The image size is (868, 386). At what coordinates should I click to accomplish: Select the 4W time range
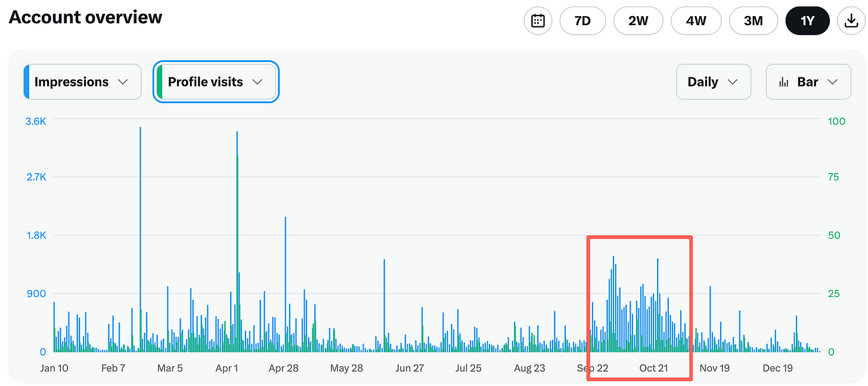pyautogui.click(x=696, y=21)
